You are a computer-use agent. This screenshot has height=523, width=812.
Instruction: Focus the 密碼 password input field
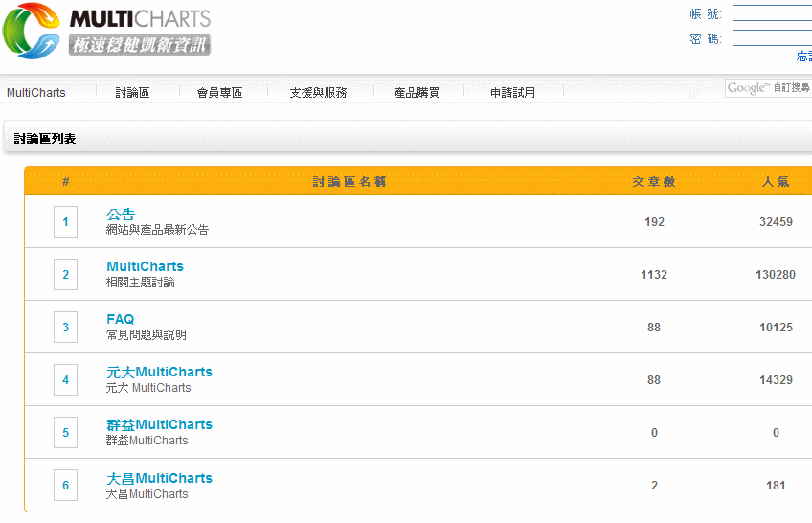coord(772,38)
